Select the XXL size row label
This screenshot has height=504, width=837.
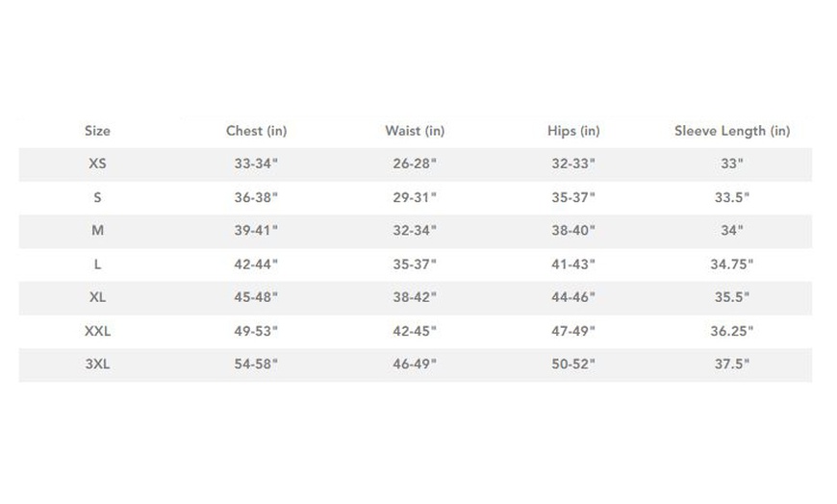pyautogui.click(x=97, y=332)
